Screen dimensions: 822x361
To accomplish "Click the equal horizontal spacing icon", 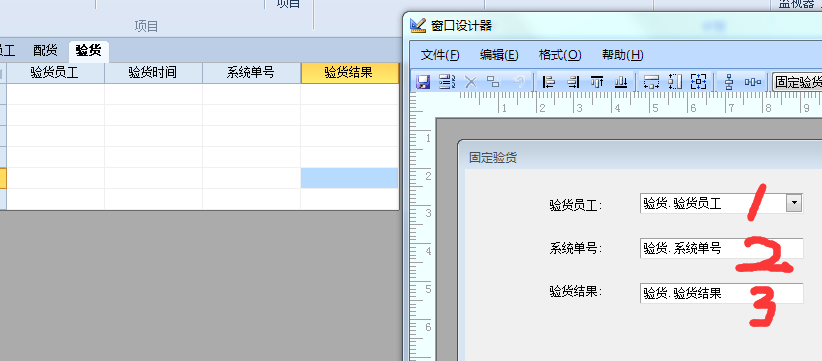I will click(x=753, y=82).
